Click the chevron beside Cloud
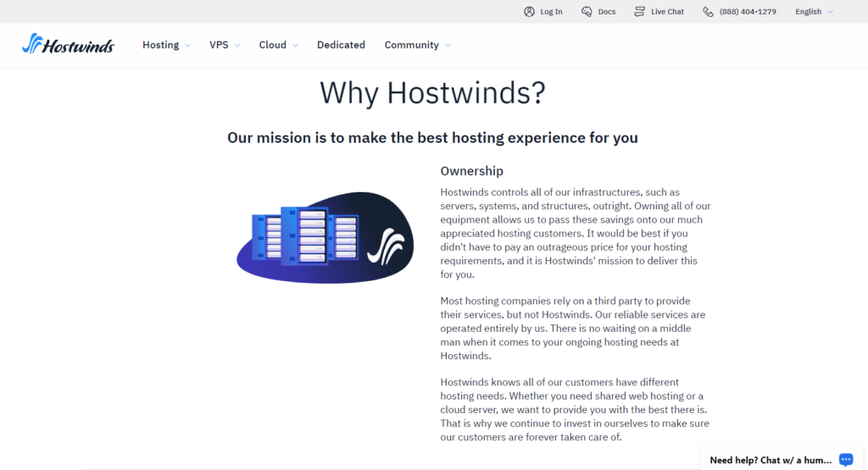868x470 pixels. (x=295, y=46)
